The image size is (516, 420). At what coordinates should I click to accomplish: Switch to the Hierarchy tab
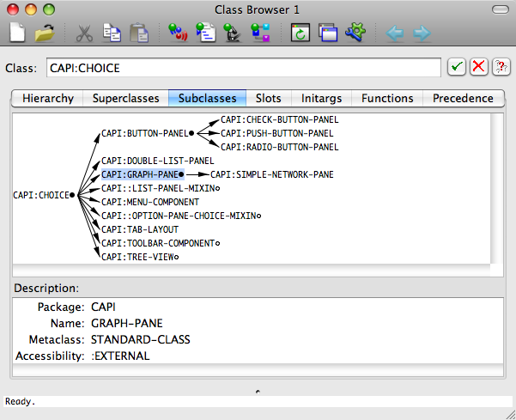click(48, 99)
